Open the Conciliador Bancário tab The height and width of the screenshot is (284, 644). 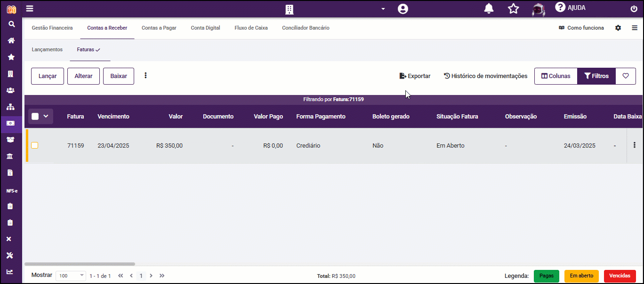(306, 28)
